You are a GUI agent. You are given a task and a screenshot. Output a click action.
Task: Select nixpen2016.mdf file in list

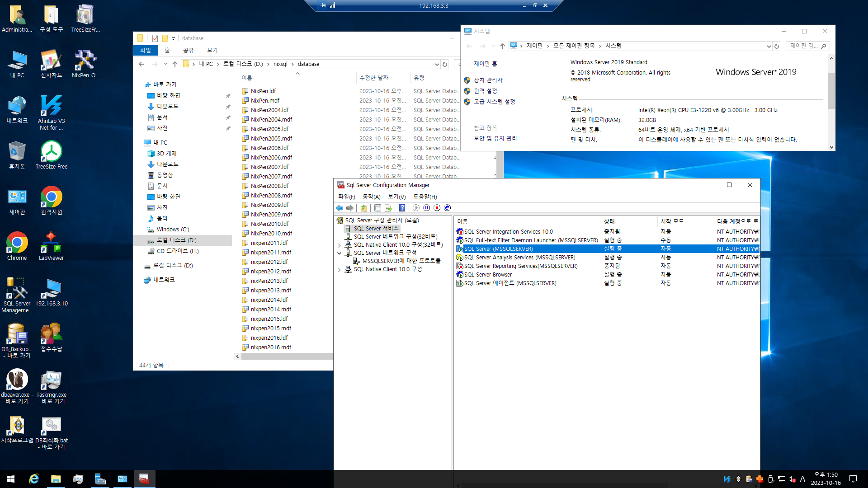click(x=271, y=347)
